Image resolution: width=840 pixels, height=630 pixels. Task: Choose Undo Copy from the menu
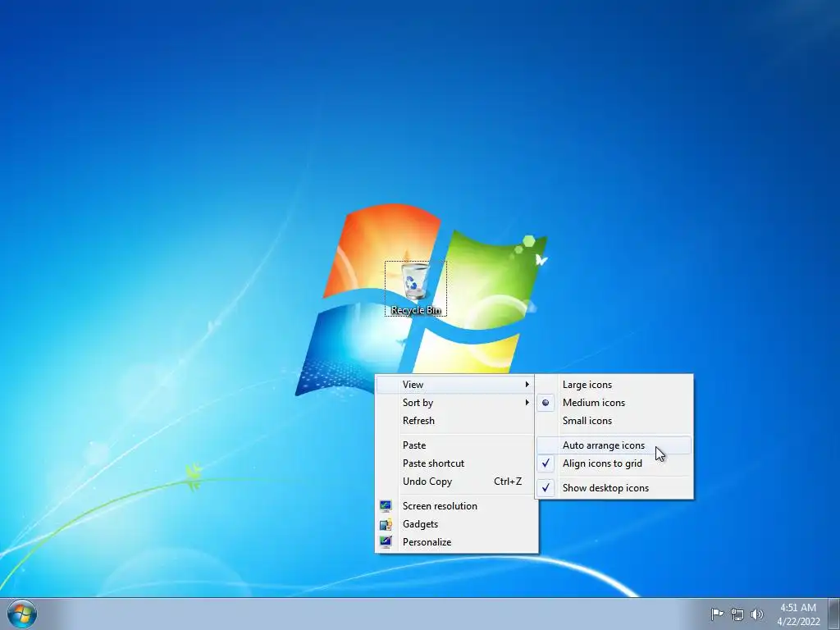[x=456, y=482]
